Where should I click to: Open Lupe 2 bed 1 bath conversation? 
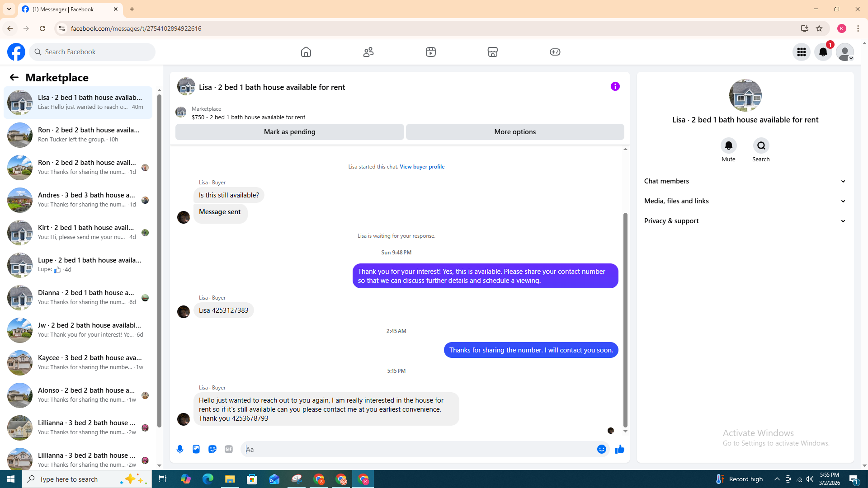pyautogui.click(x=78, y=265)
